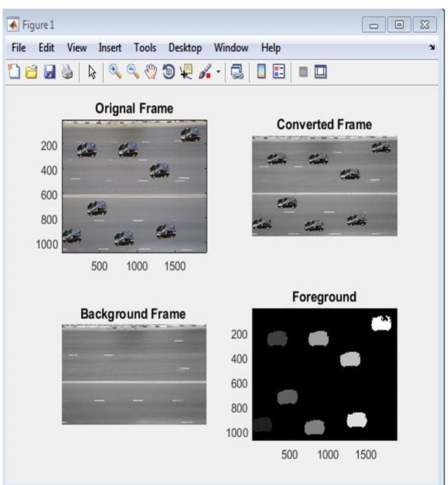Image resolution: width=448 pixels, height=485 pixels.
Task: Select the Background Frame image plot
Action: click(134, 374)
